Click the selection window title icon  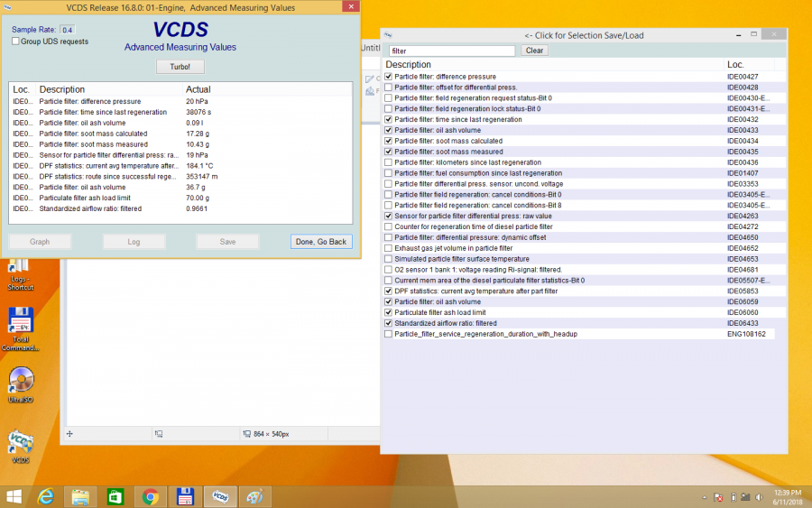(x=388, y=35)
